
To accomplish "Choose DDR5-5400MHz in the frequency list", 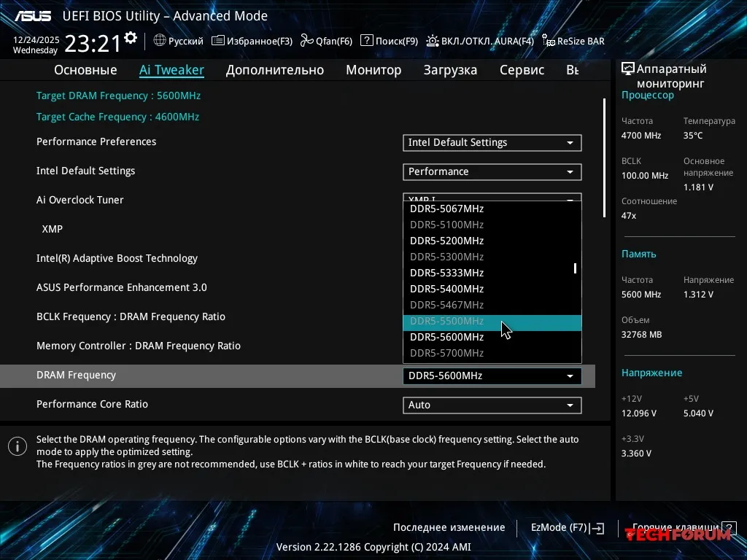I will click(x=446, y=289).
